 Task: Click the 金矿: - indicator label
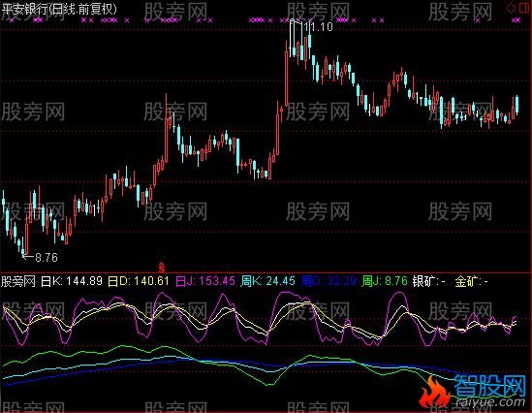(x=471, y=281)
